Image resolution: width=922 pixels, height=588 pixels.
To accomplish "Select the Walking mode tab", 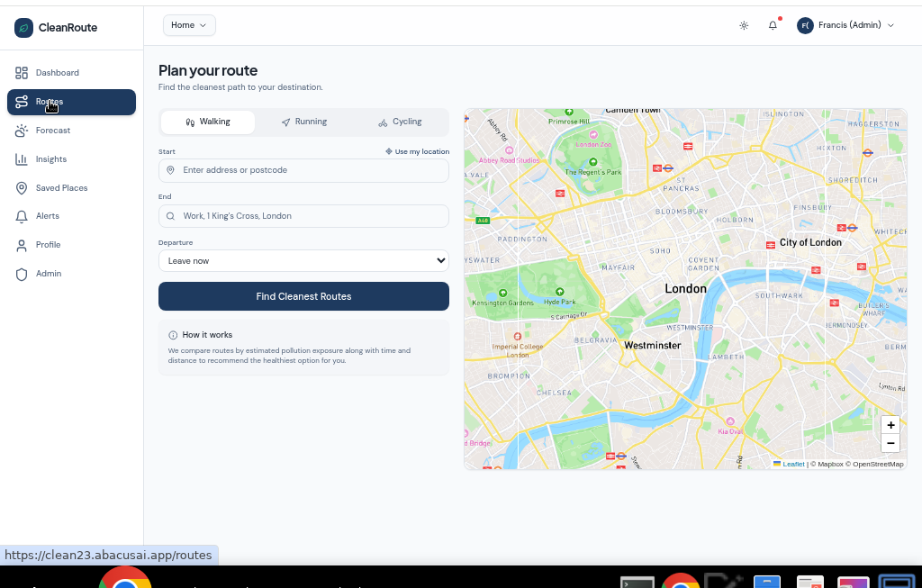I will [x=208, y=122].
